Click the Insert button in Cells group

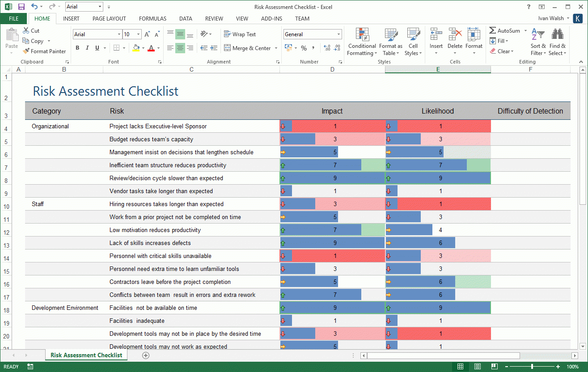436,40
